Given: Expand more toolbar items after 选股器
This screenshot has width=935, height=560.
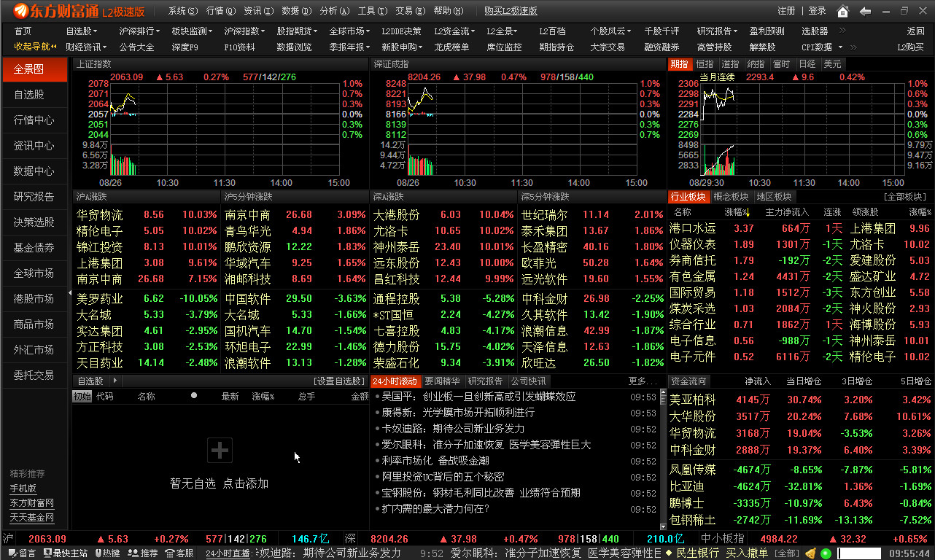Looking at the screenshot, I should click(x=842, y=31).
